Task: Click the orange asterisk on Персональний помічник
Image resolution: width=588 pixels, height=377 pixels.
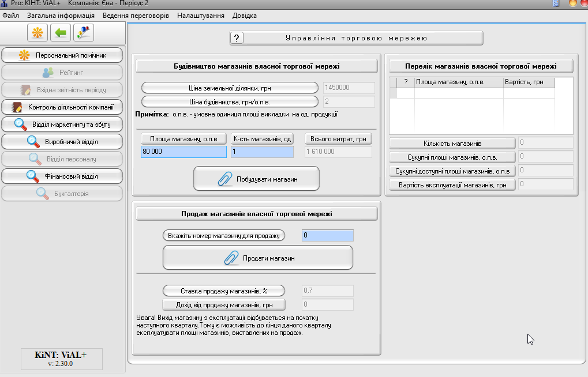Action: tap(24, 55)
